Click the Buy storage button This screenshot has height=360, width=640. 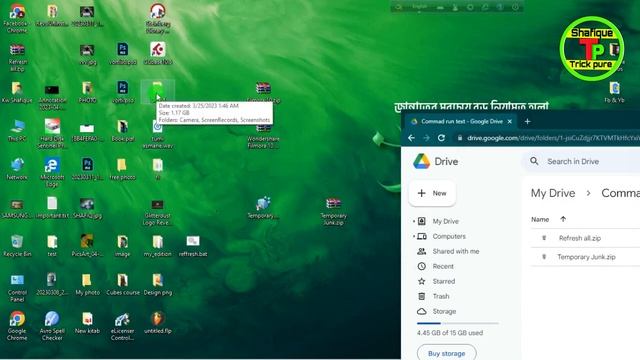[447, 353]
